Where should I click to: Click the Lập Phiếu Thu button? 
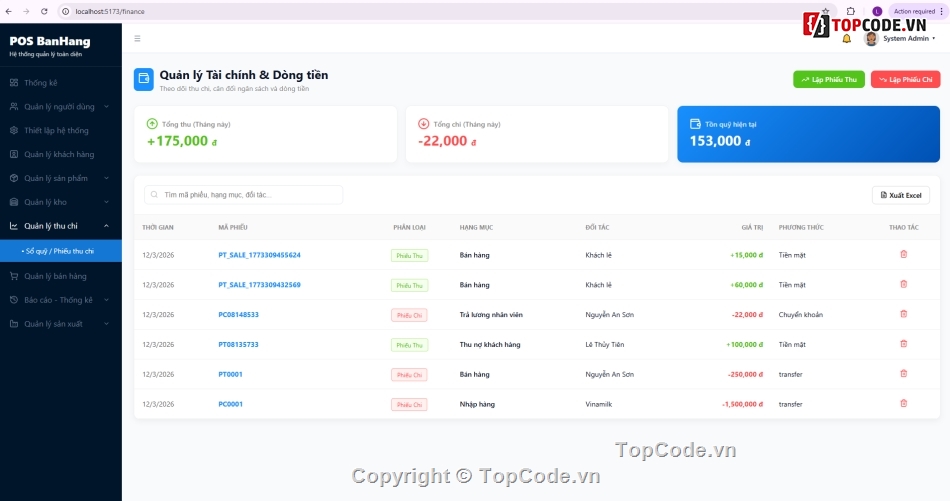click(829, 79)
